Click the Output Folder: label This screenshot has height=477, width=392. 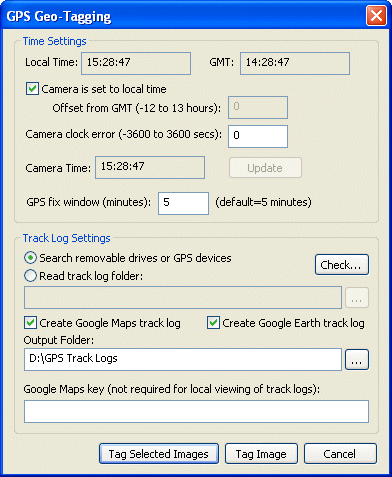tap(59, 340)
